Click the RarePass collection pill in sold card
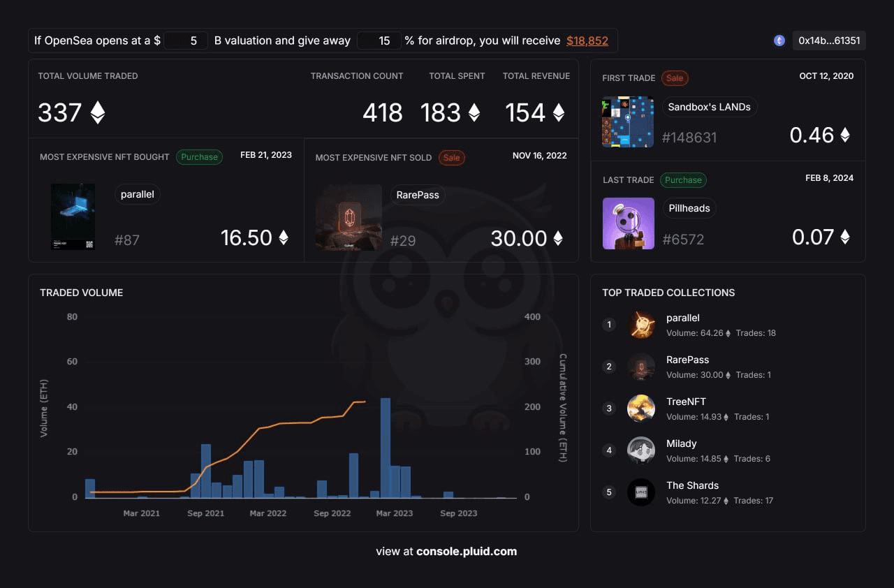 coord(418,195)
